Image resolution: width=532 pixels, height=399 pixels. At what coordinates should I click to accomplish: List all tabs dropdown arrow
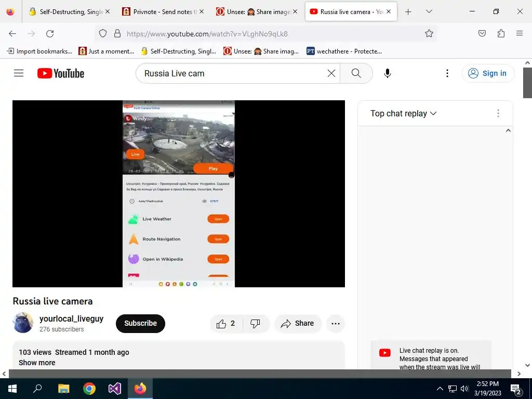click(429, 11)
